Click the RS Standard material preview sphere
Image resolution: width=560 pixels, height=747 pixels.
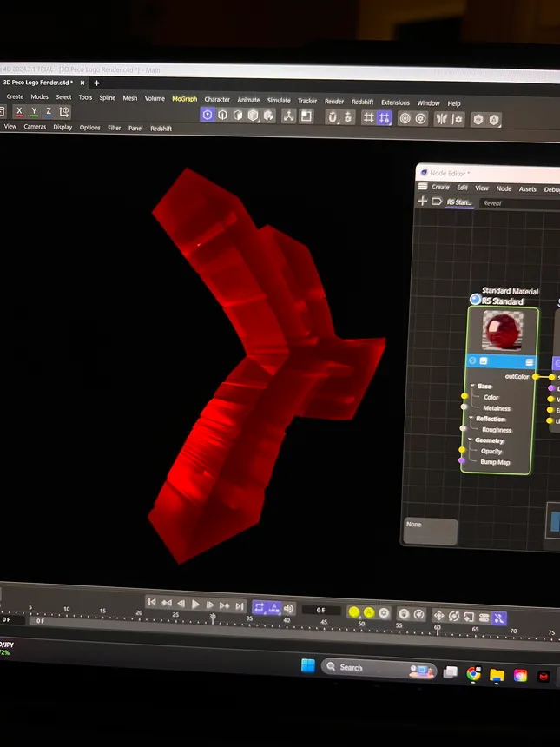[x=503, y=331]
